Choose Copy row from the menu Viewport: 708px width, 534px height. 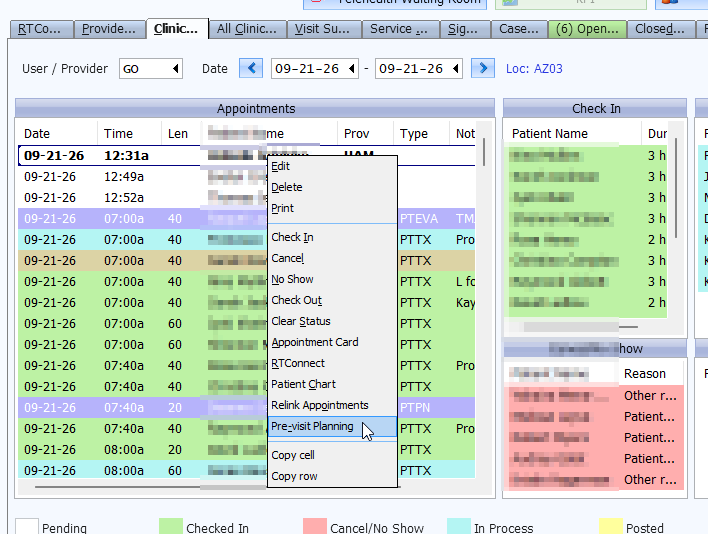click(x=332, y=476)
